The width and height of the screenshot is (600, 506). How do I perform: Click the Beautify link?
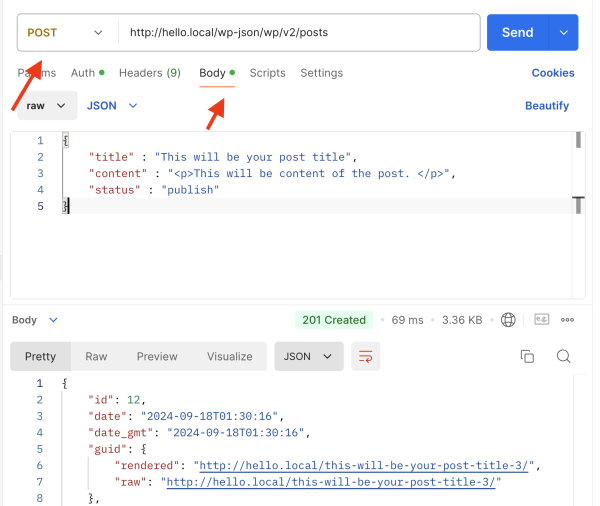pos(546,105)
